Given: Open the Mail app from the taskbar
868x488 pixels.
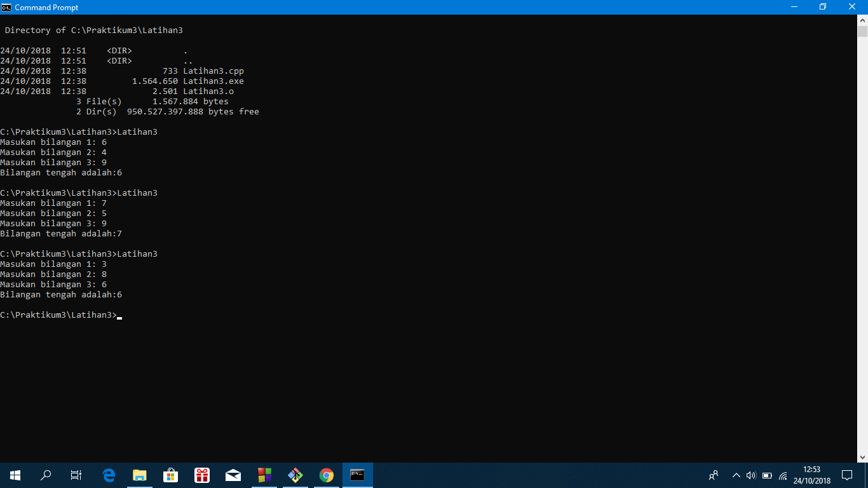Looking at the screenshot, I should 233,475.
